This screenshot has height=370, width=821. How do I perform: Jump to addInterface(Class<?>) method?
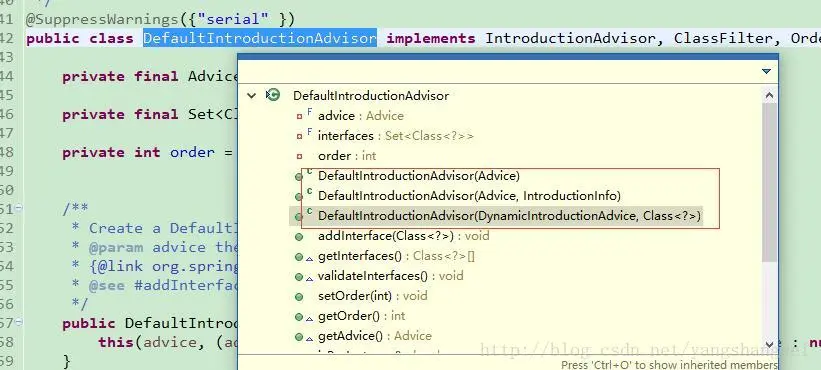403,236
